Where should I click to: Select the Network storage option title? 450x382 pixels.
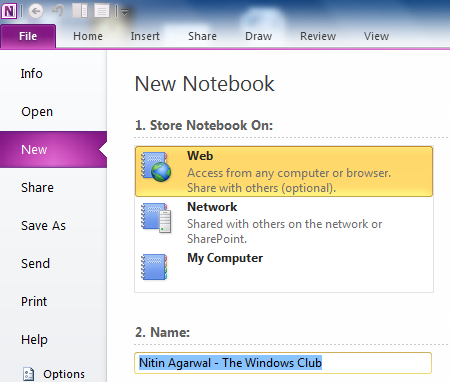[212, 207]
